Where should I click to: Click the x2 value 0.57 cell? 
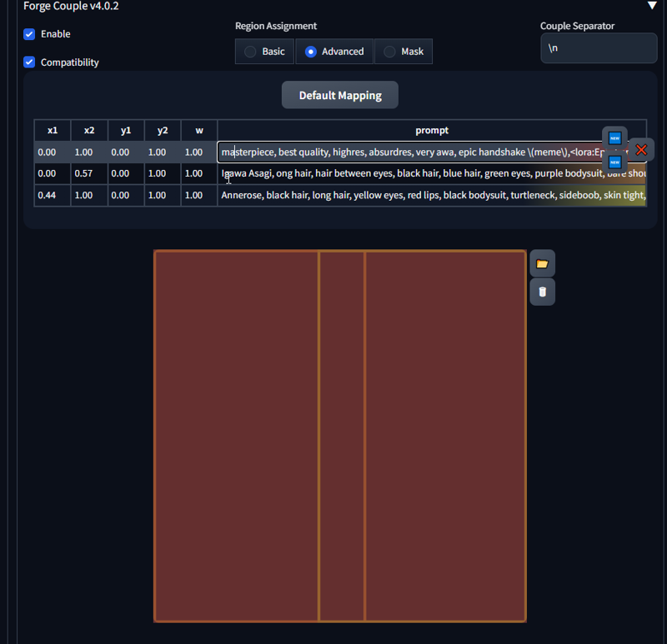tap(89, 174)
